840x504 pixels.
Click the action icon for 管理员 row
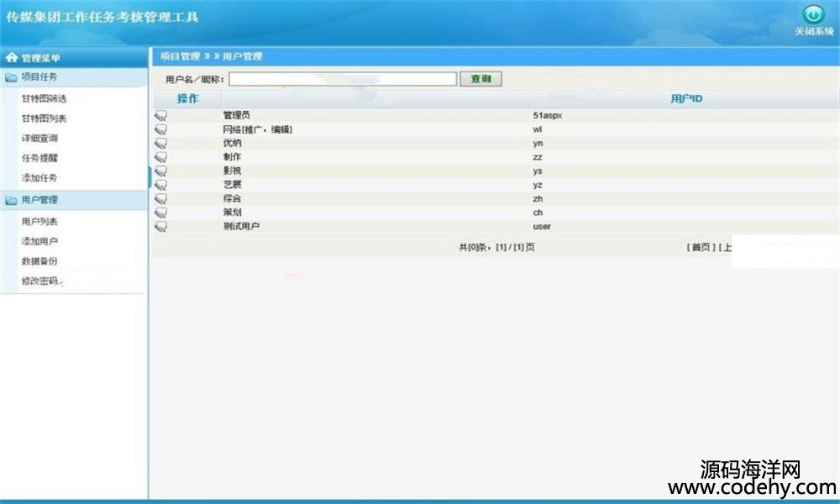[160, 115]
